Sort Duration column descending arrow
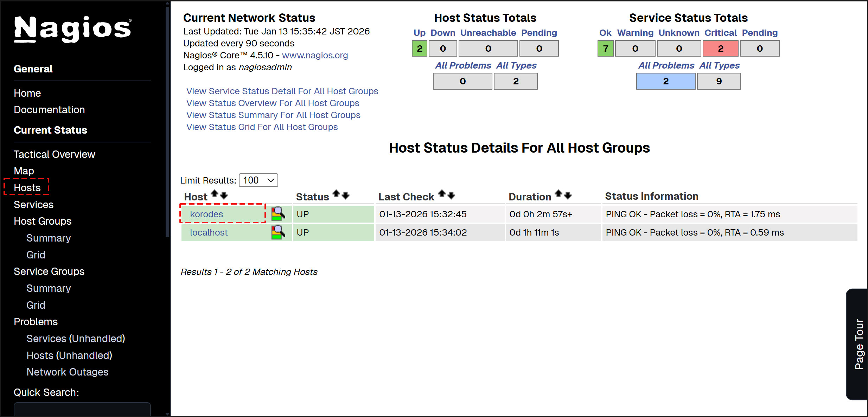The width and height of the screenshot is (868, 417). [568, 195]
